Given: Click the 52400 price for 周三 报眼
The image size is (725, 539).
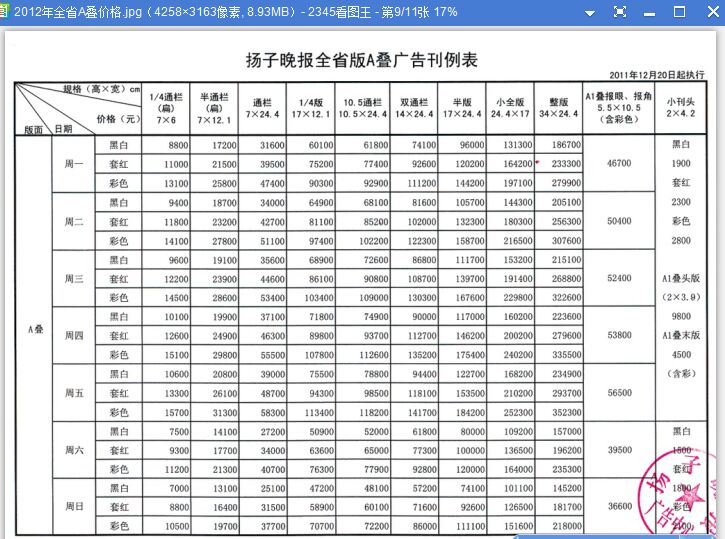Looking at the screenshot, I should tap(619, 278).
